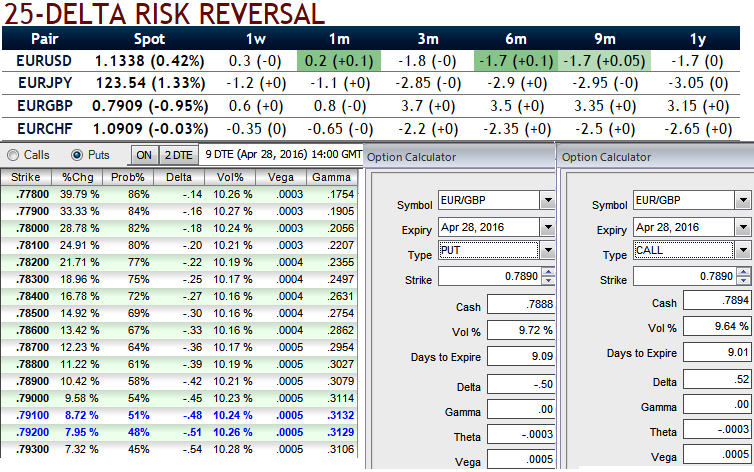
Task: Open Symbol dropdown in CALL calculator
Action: (x=742, y=201)
